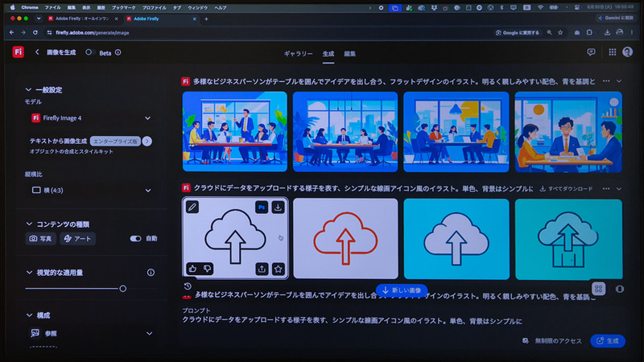Select the close-up three people meeting thumbnail

tap(568, 132)
